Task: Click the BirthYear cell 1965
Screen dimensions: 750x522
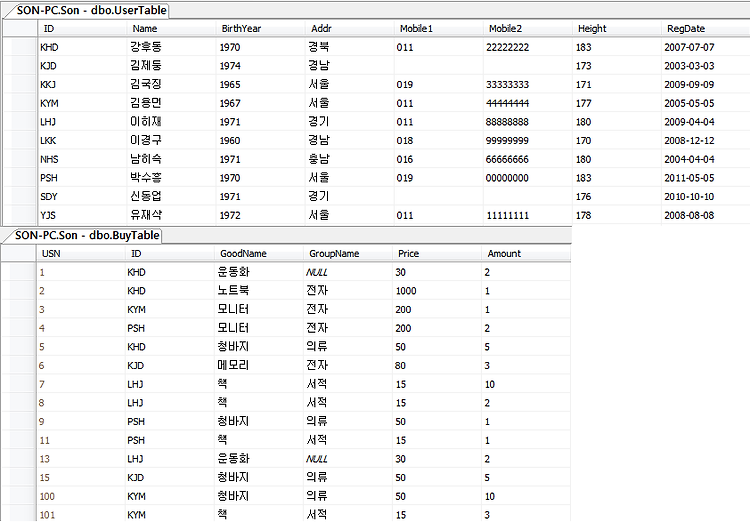Action: coord(260,84)
